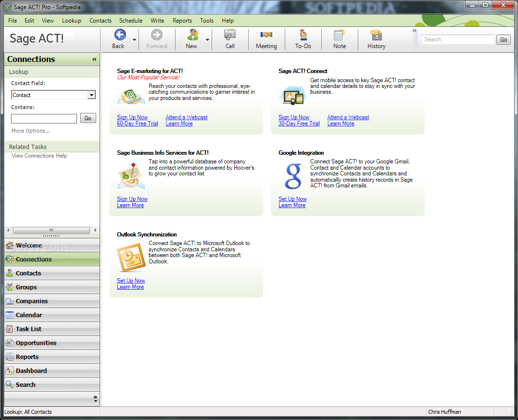Viewport: 518px width, 420px height.
Task: Show more toolbar buttons via overflow chevron
Action: (414, 31)
